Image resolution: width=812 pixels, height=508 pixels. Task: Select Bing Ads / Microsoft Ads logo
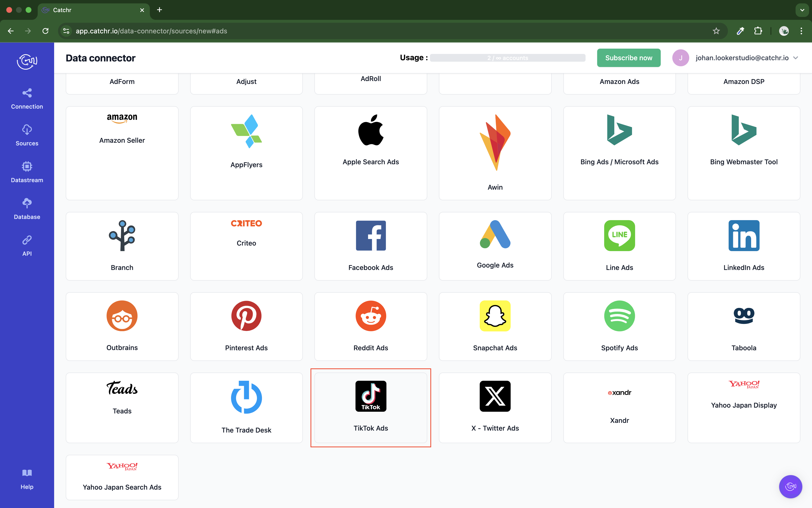619,130
